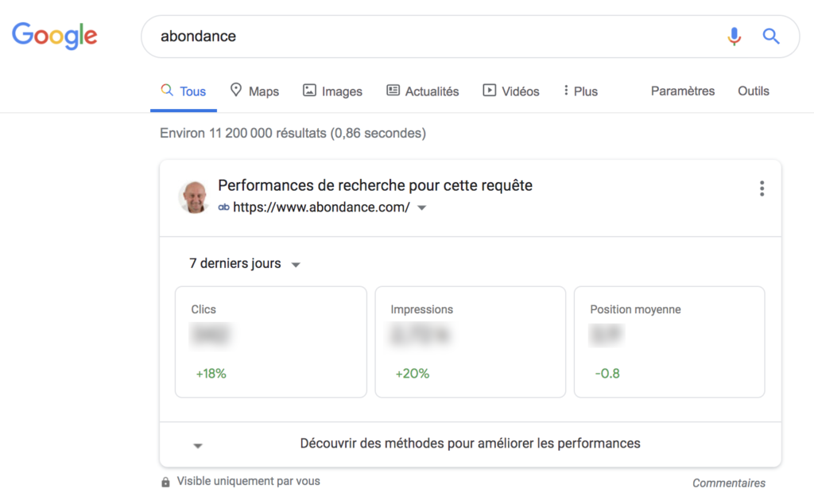Click the Position moyenne metric card
Screen dimensions: 814x504
(x=669, y=342)
